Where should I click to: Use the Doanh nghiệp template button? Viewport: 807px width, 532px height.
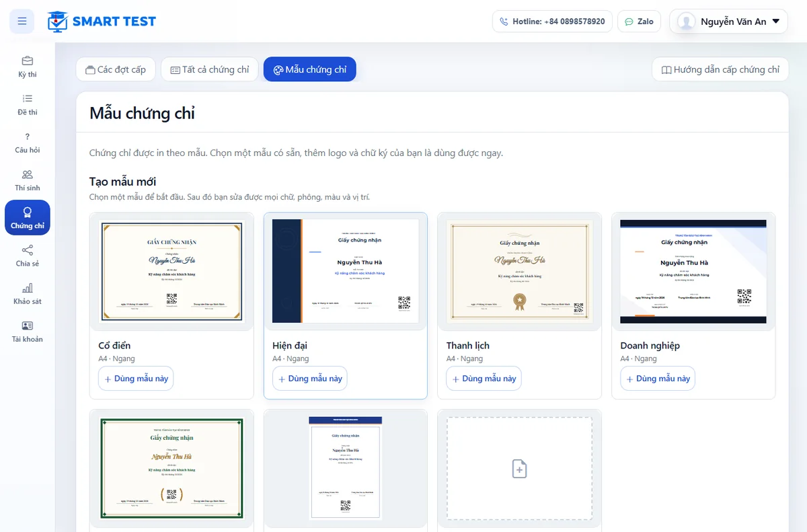(658, 379)
